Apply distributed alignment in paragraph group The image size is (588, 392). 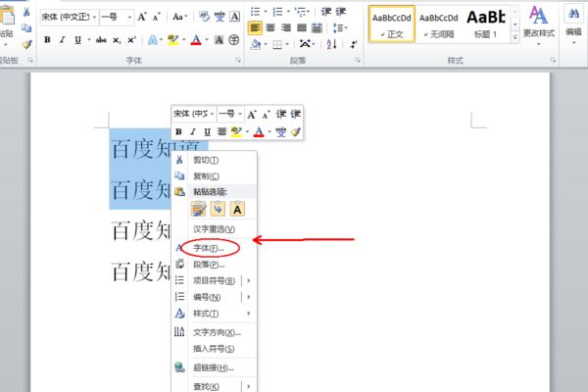tap(317, 27)
